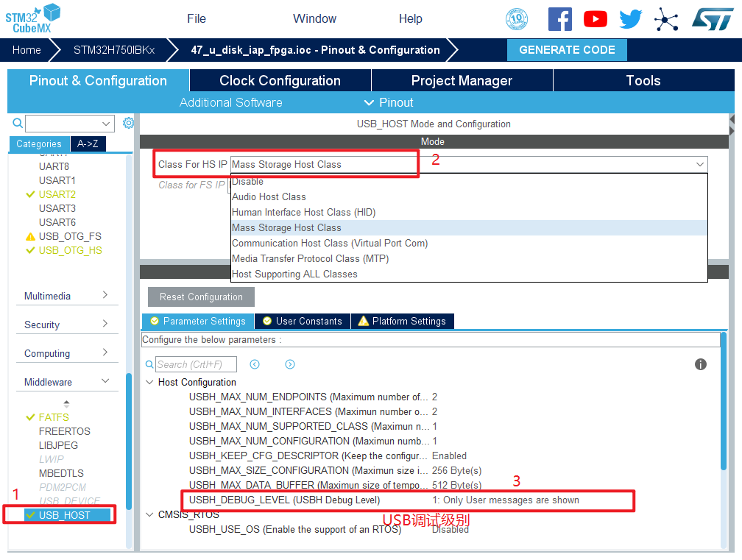Select FATFS middleware item

pos(54,417)
